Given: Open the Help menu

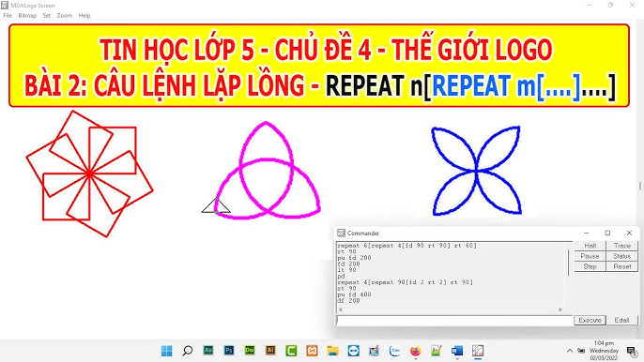Looking at the screenshot, I should [84, 16].
